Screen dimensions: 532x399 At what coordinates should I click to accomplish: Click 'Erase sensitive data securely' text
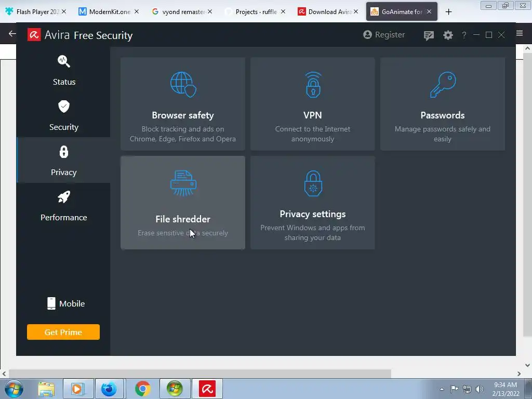183,233
